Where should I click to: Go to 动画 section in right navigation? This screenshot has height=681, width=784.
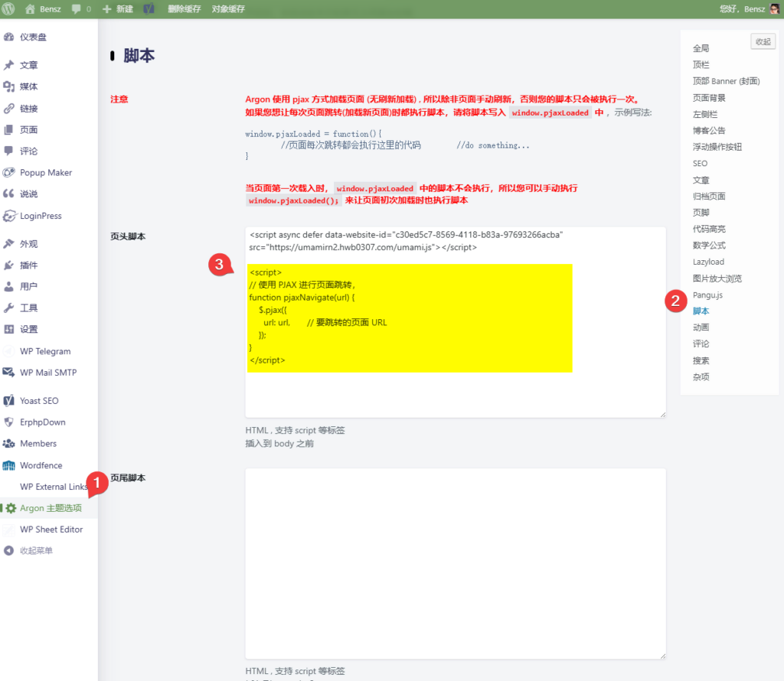tap(701, 327)
